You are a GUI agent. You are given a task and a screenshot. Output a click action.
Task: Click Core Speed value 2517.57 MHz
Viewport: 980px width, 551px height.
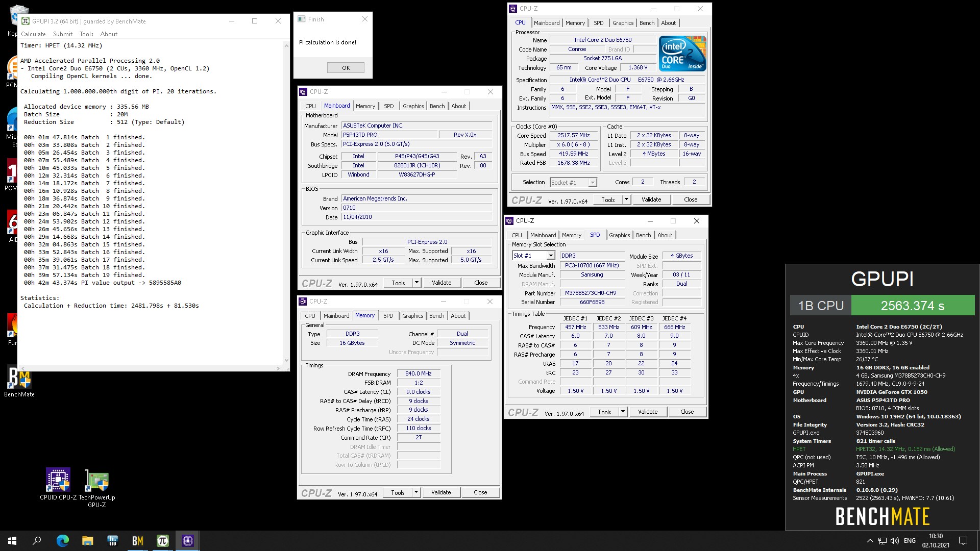(x=573, y=136)
